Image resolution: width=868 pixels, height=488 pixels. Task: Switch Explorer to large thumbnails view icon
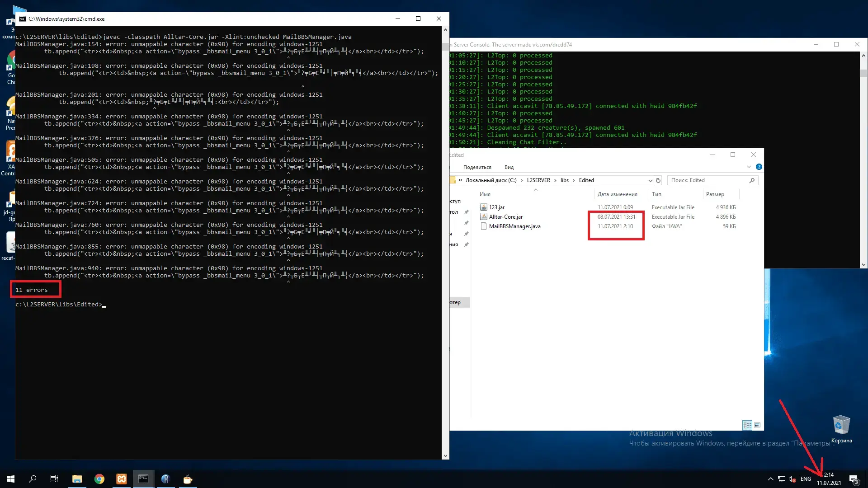[757, 425]
